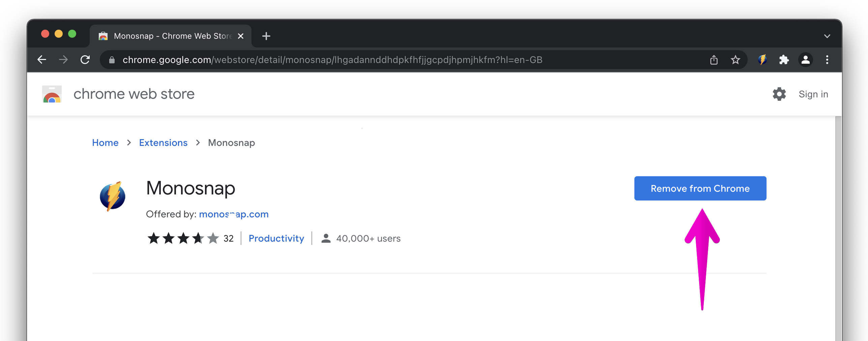Open the Chrome three-dot menu
The image size is (868, 341).
click(x=827, y=60)
